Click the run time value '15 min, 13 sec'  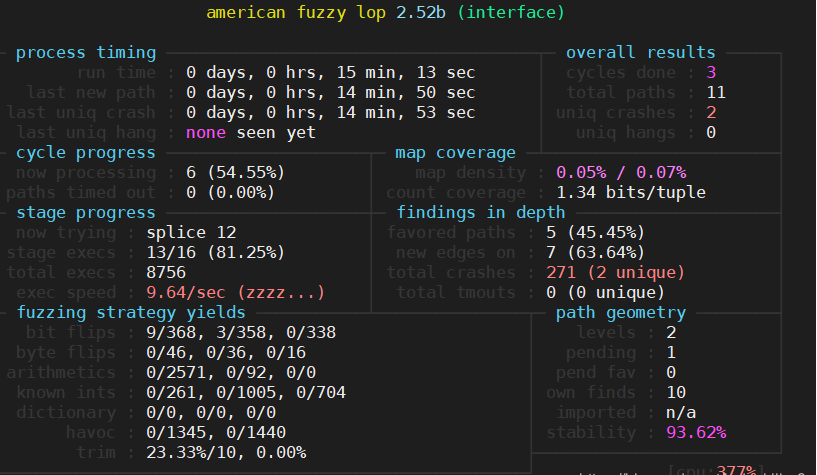405,72
